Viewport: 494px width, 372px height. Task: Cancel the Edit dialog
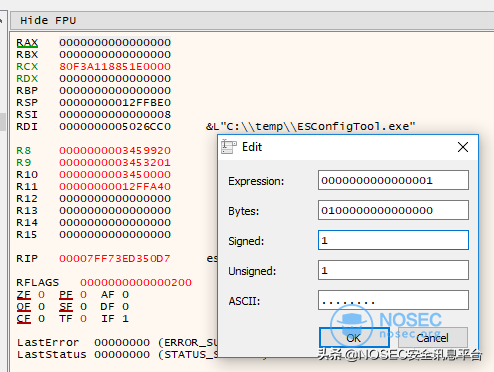tap(432, 338)
